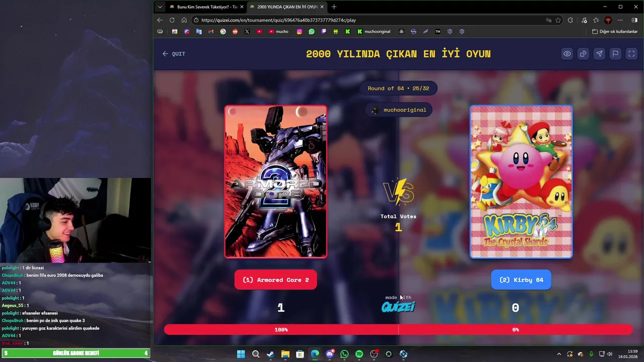Expand the tab search dropdown

coord(159,7)
